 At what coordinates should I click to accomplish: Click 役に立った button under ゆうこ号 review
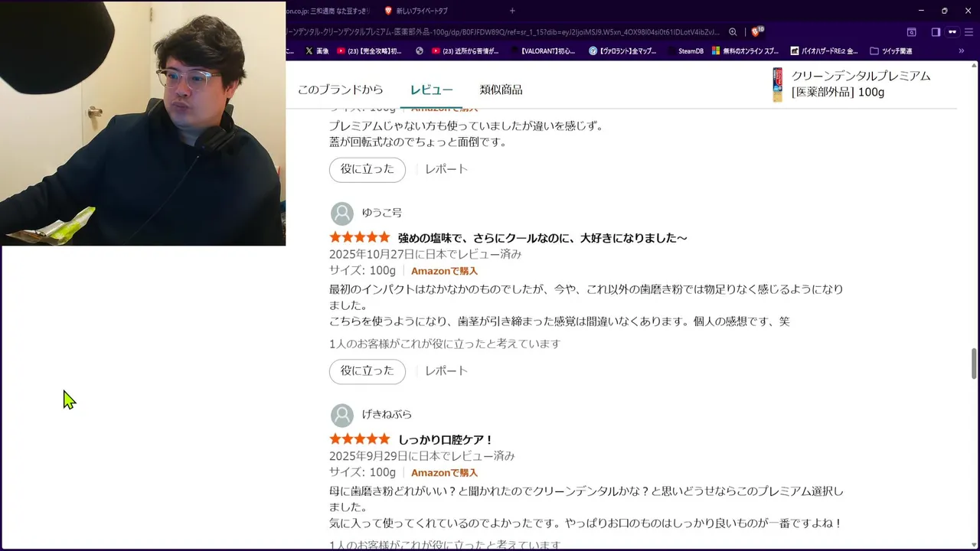click(367, 371)
